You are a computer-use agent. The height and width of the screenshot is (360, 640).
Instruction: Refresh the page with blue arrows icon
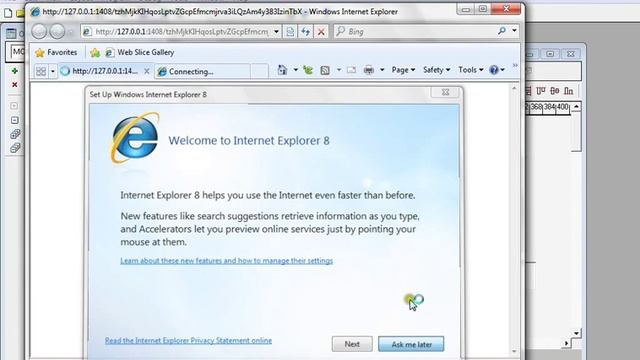[306, 31]
